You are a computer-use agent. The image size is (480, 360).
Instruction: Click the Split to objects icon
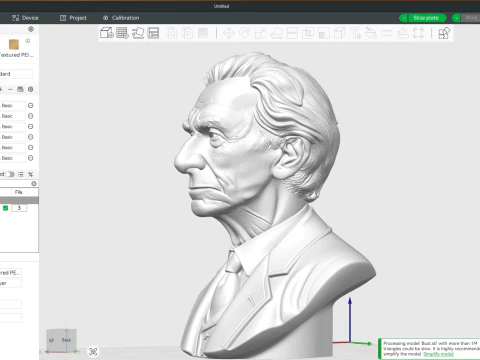click(x=172, y=33)
